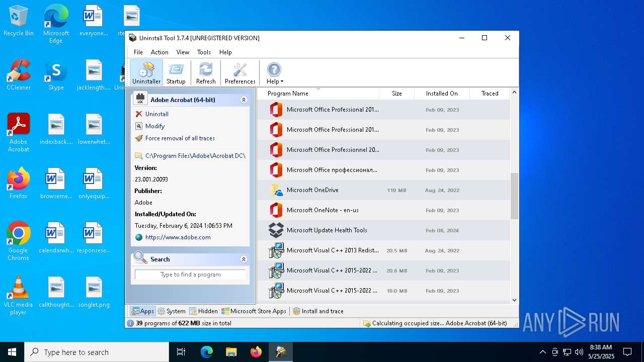The width and height of the screenshot is (644, 362).
Task: Sort by Program Name column
Action: [x=318, y=94]
